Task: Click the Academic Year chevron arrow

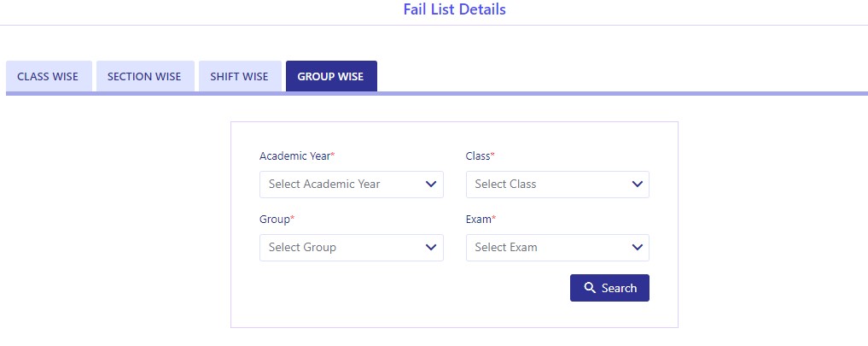Action: 431,184
